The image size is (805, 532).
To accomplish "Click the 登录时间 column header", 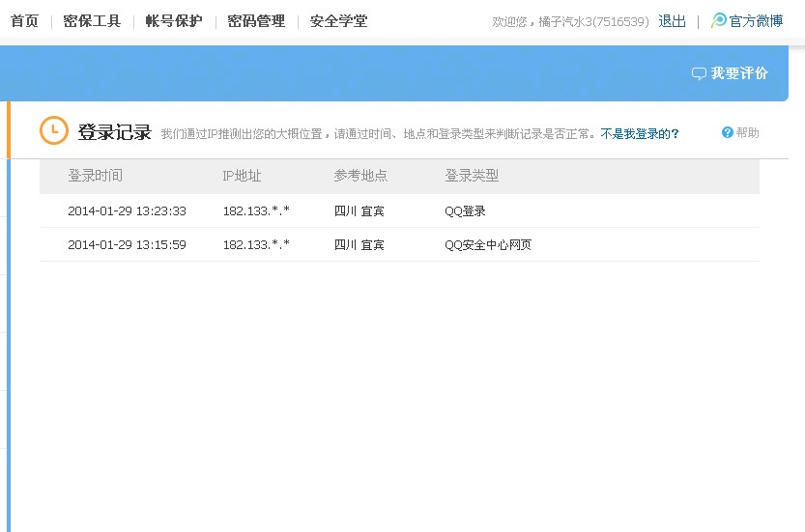I will tap(96, 176).
